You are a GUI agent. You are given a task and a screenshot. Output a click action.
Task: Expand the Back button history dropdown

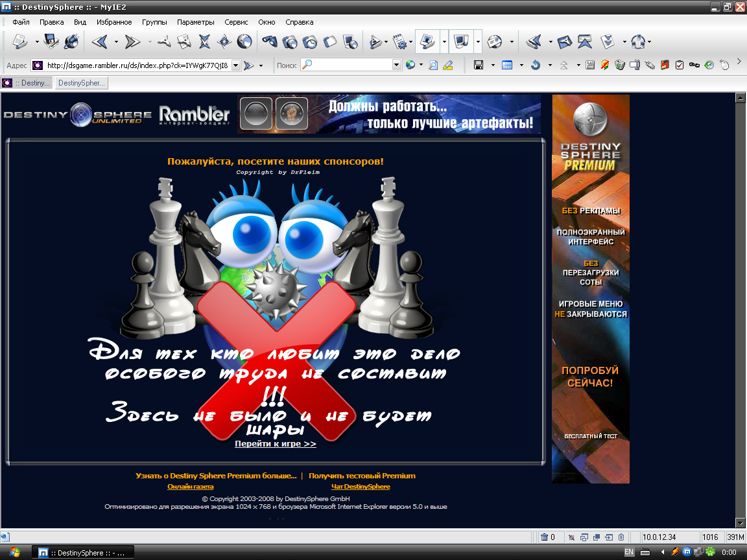(x=116, y=42)
